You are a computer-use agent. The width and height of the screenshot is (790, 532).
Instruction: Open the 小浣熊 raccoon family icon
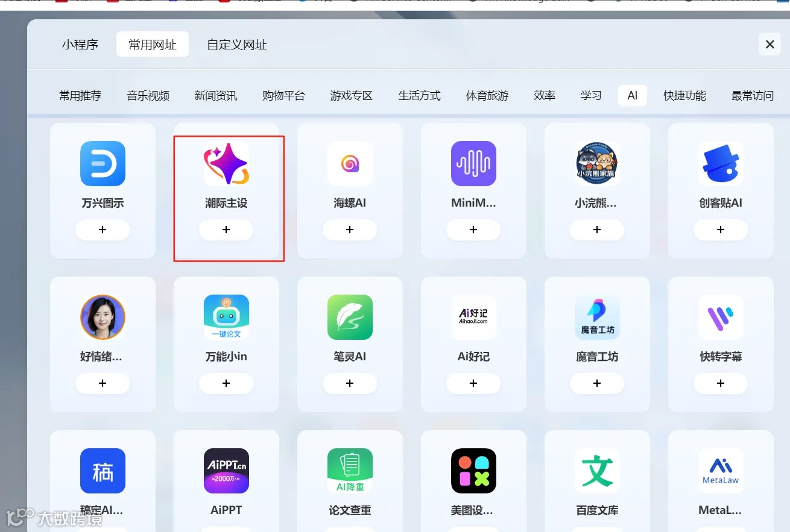point(597,163)
